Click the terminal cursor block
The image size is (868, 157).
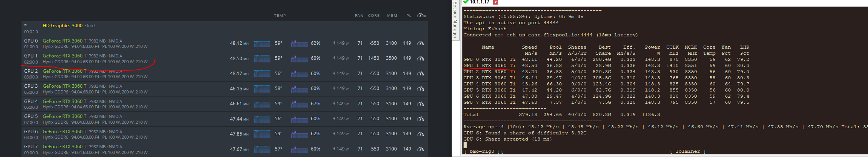tap(465, 145)
